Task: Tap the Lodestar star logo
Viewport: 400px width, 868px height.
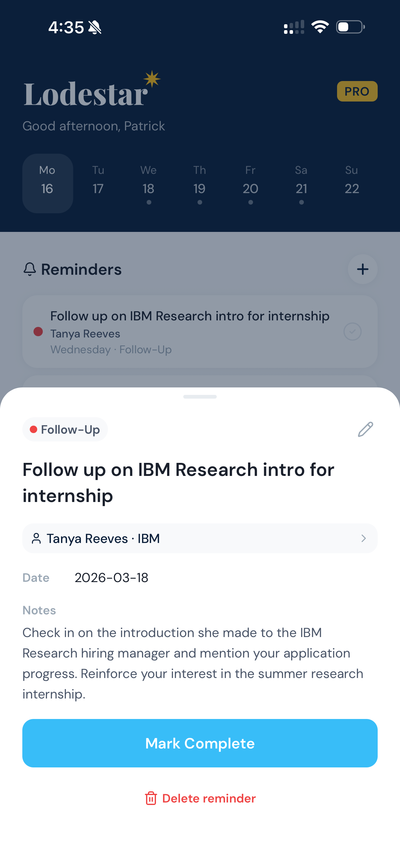Action: [x=152, y=79]
